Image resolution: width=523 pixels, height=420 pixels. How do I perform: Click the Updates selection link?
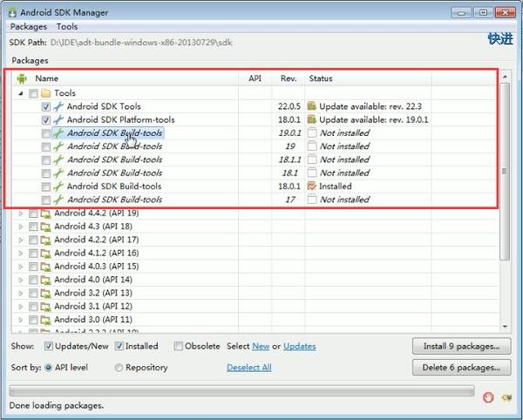click(300, 346)
